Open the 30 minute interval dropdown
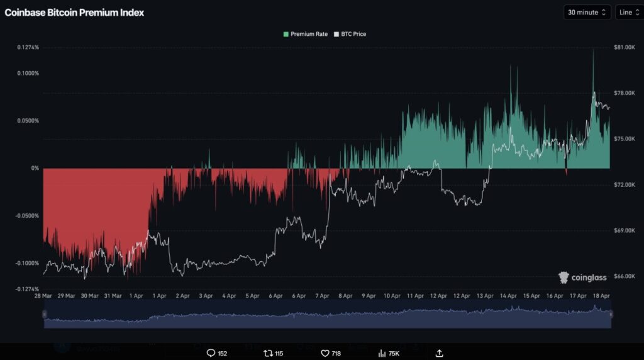The image size is (644, 360). 587,12
